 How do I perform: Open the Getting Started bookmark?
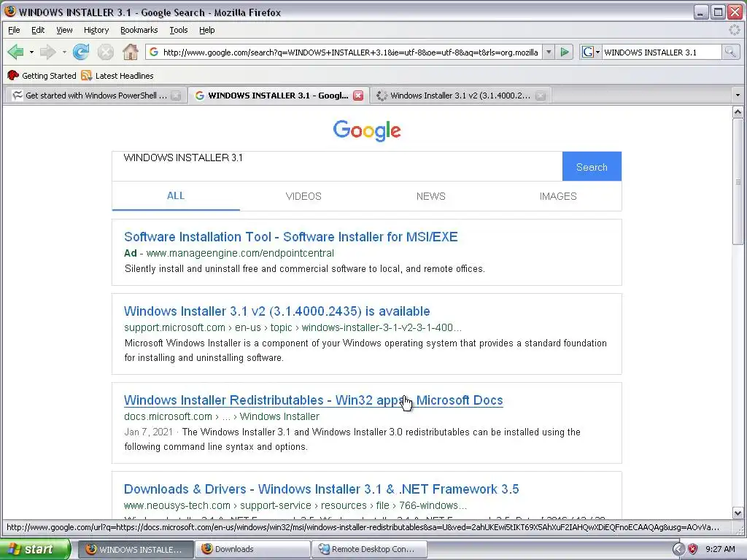42,76
